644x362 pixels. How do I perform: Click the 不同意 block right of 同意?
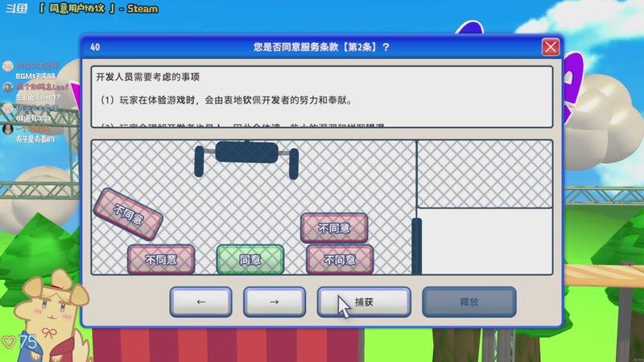tap(340, 259)
